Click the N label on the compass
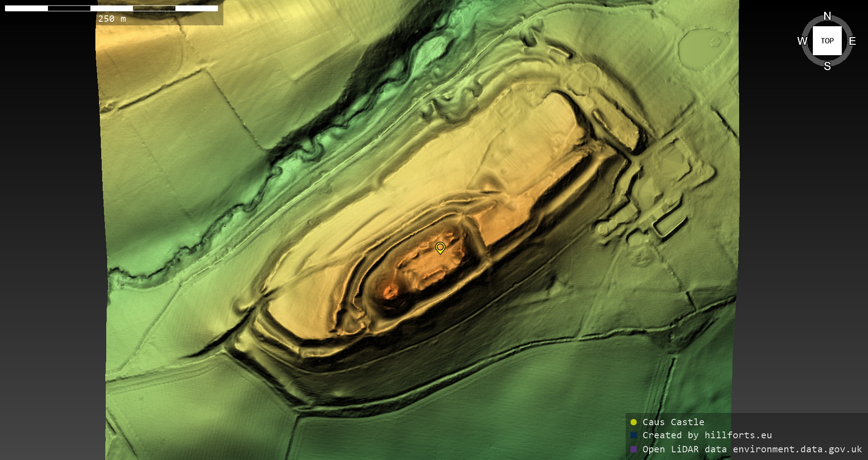Image resolution: width=868 pixels, height=460 pixels. tap(827, 16)
